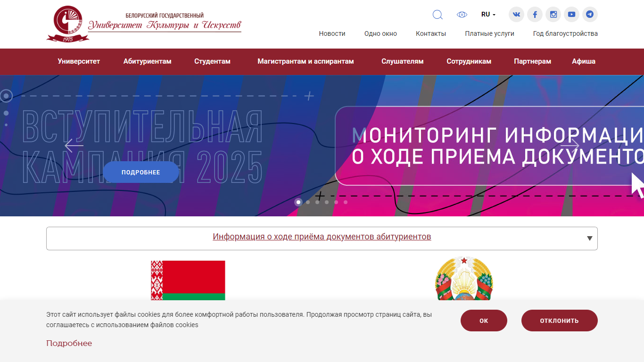
Task: Toggle the accessibility eye icon
Action: pos(462,15)
